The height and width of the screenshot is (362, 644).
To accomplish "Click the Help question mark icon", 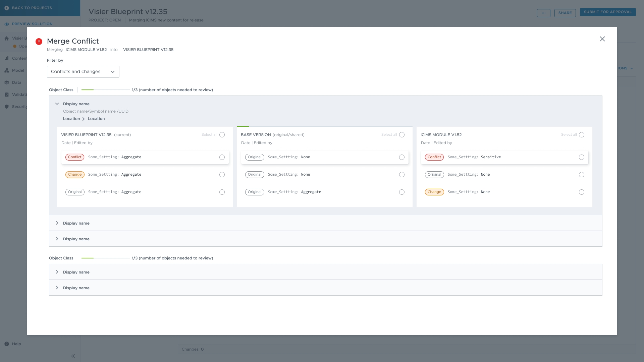I will pyautogui.click(x=7, y=344).
